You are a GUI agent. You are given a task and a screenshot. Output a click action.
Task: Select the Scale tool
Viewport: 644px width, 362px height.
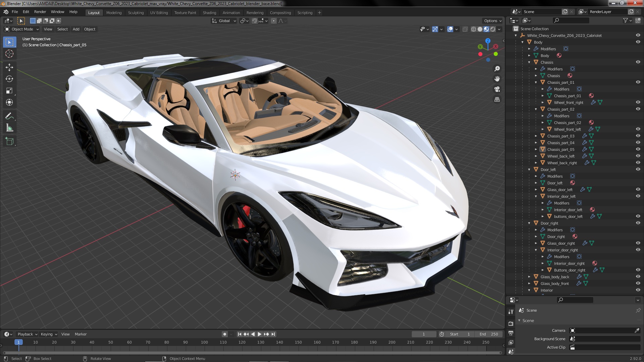9,90
